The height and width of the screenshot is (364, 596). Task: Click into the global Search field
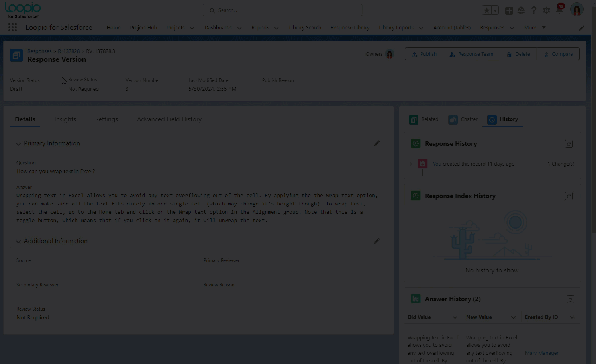pos(282,10)
